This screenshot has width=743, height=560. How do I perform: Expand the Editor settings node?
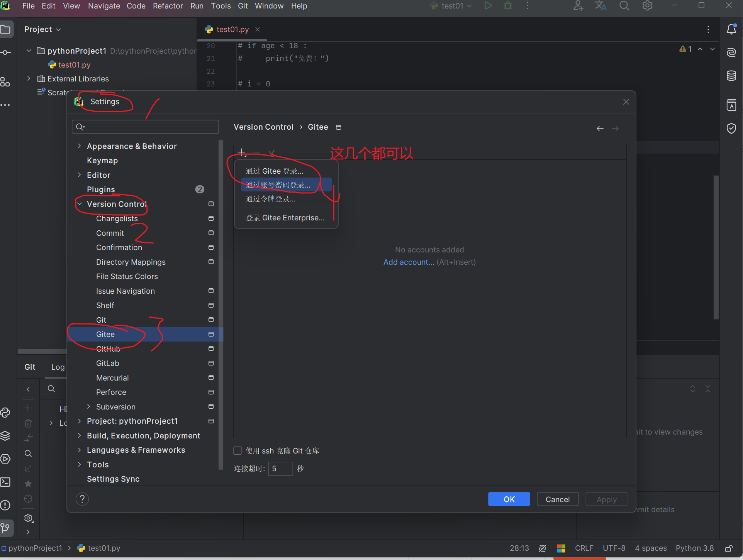(x=79, y=175)
